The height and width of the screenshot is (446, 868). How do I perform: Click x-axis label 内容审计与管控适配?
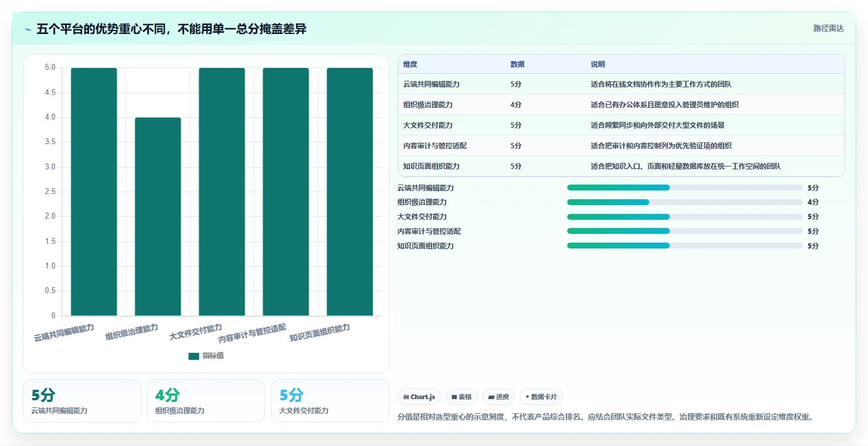(252, 333)
